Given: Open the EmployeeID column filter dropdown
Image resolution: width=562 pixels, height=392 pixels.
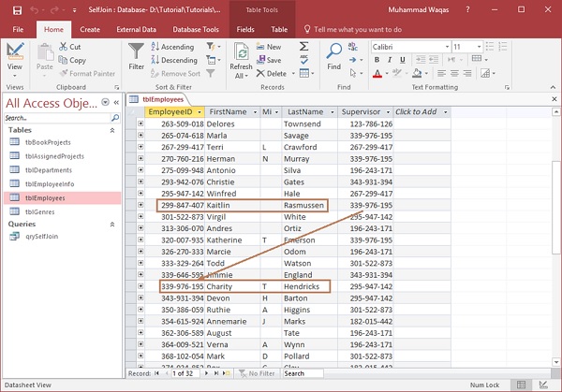Looking at the screenshot, I should [x=200, y=112].
